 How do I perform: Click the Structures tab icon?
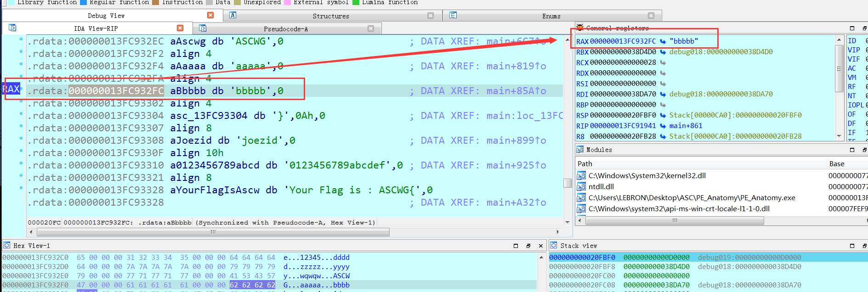(233, 16)
